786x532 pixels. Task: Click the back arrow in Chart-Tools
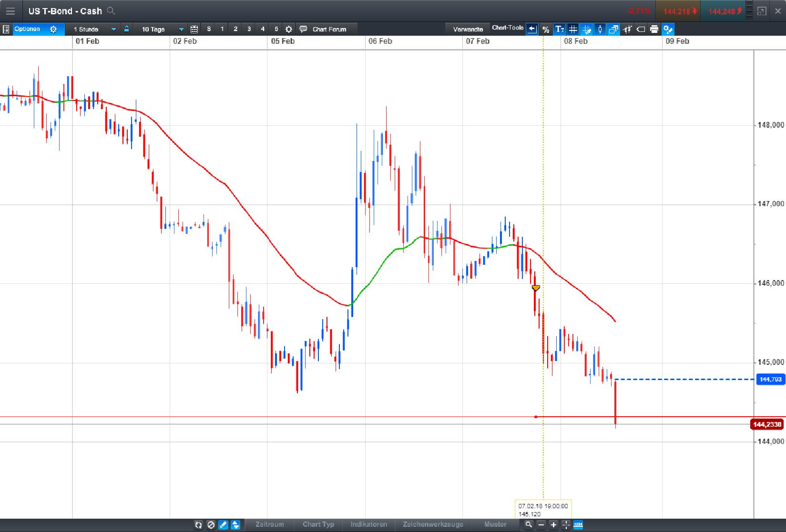coord(531,29)
